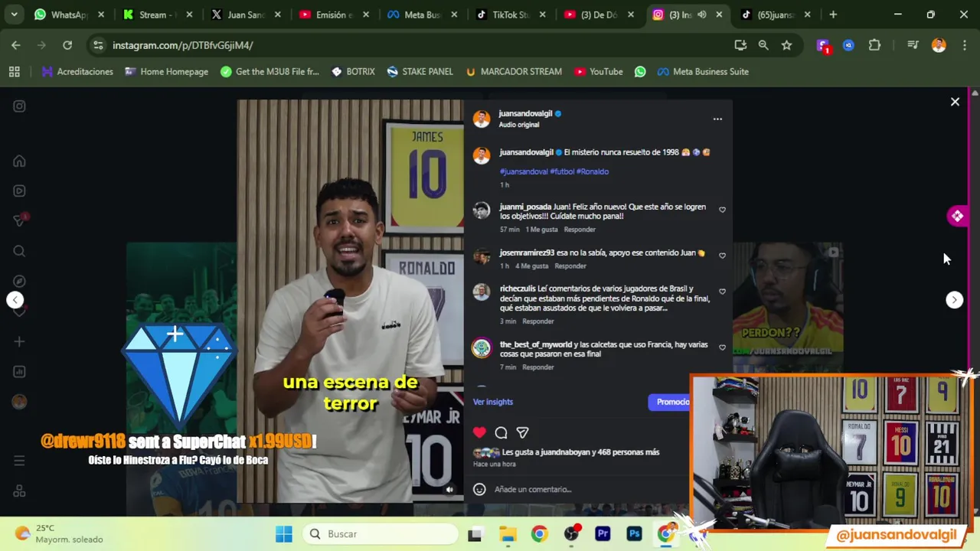Like juanmi_posada's comment
Image resolution: width=980 pixels, height=551 pixels.
point(722,210)
